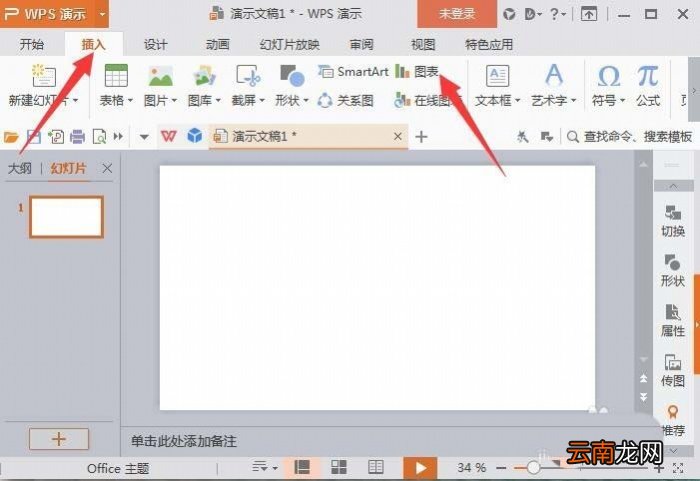Expand the 符号 dropdown arrow
This screenshot has height=481, width=700.
tap(622, 100)
